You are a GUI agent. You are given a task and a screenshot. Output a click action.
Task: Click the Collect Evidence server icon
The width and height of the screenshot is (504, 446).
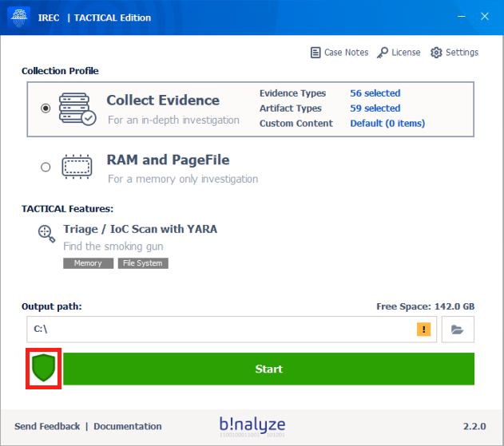(78, 109)
